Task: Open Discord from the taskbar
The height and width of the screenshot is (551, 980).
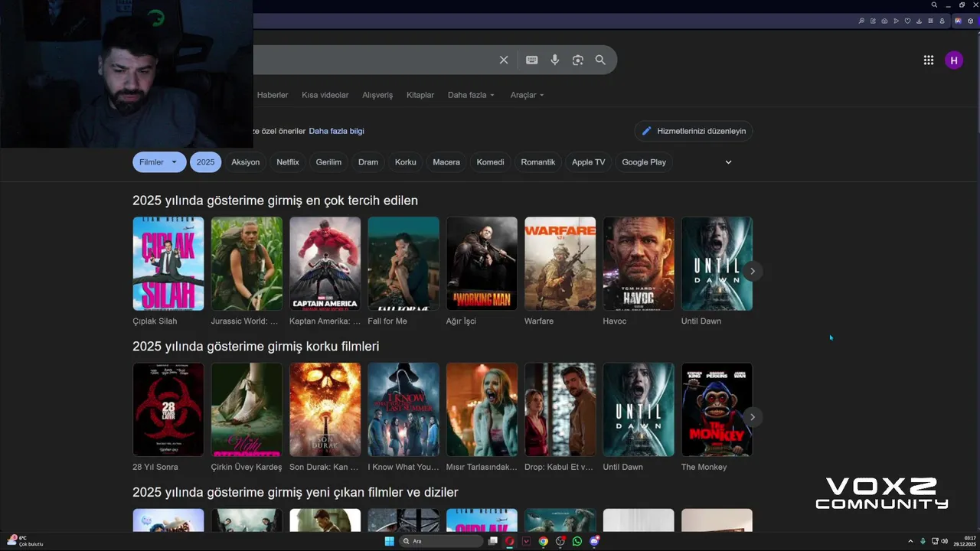Action: click(594, 541)
